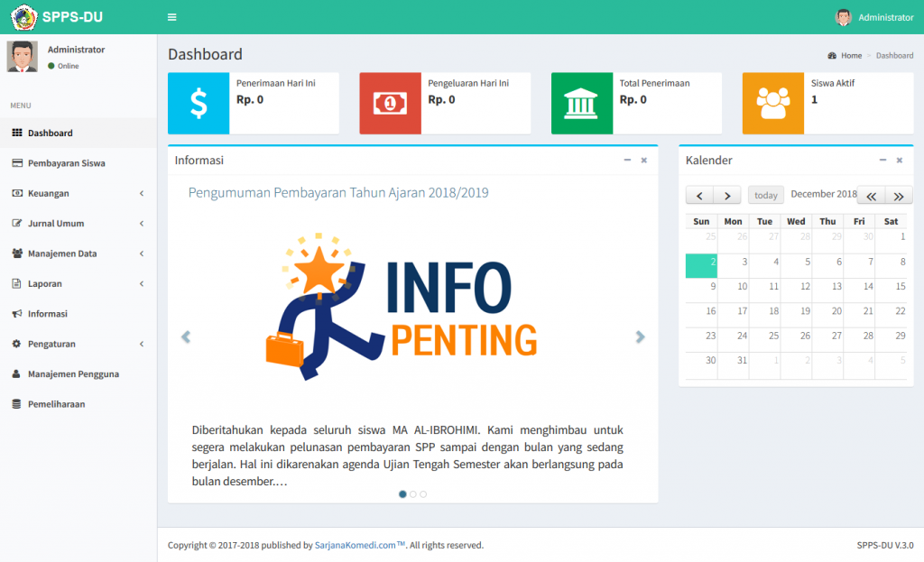The width and height of the screenshot is (924, 562).
Task: Open Manajemen Pengguna menu item
Action: (79, 373)
